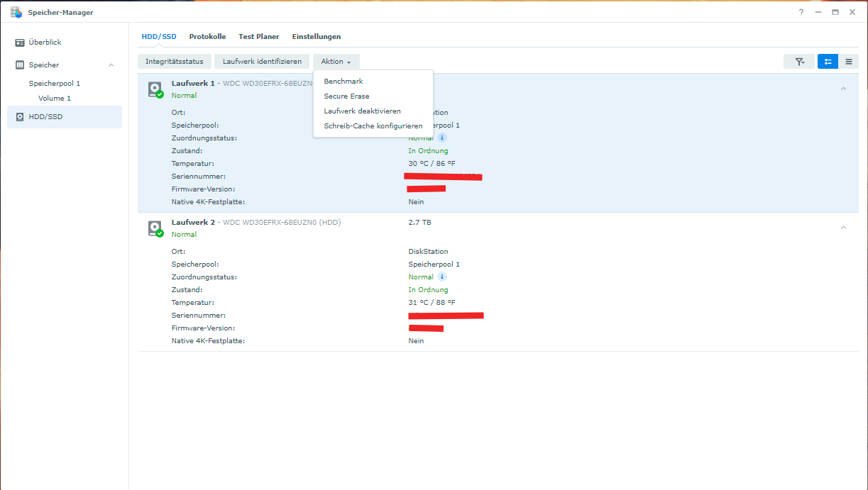The height and width of the screenshot is (490, 868).
Task: Click info icon next to Laufwerk 2 Zuordnungsstatus
Action: (441, 277)
